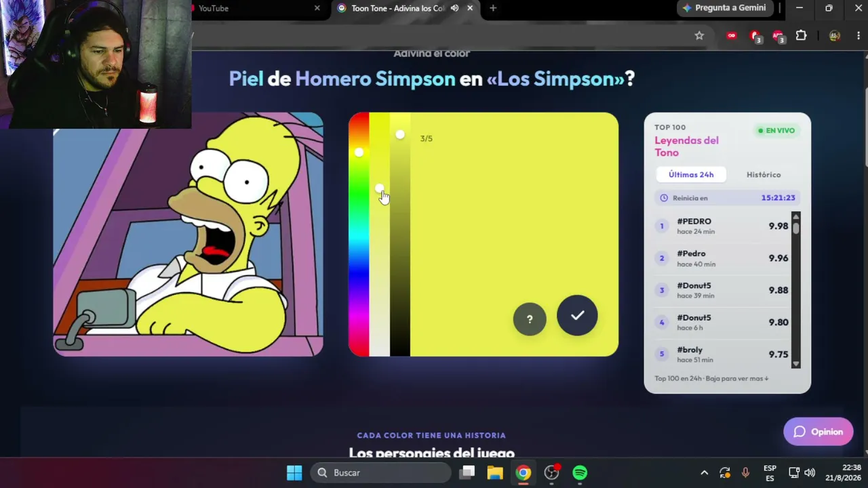Bookmark this page with the star icon

point(699,35)
